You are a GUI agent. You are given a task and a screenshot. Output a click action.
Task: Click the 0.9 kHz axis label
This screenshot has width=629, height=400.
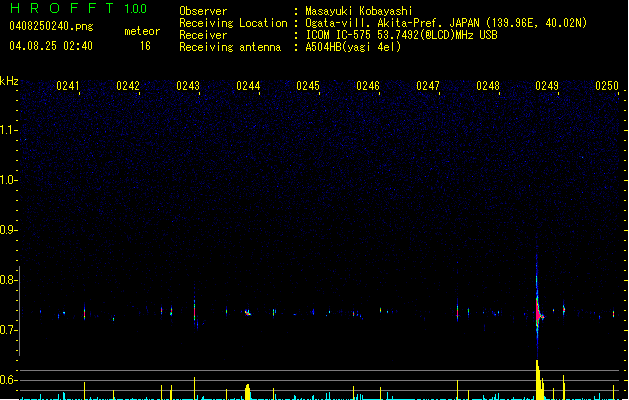click(8, 230)
